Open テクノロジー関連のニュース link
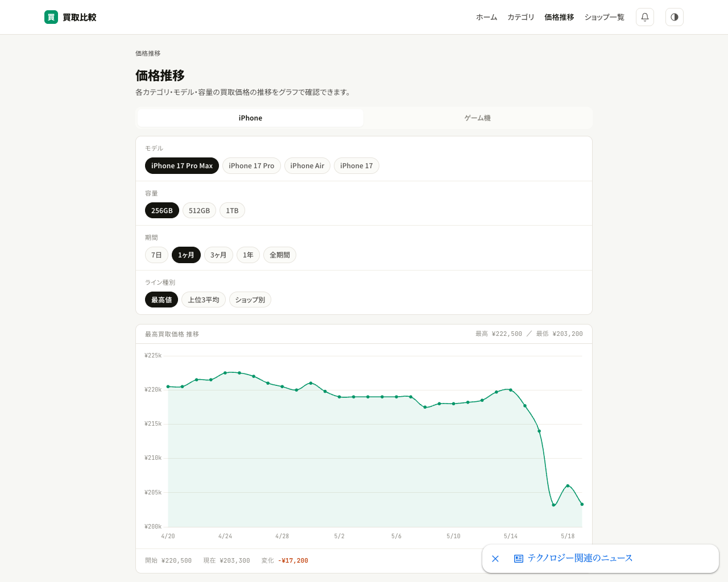Image resolution: width=728 pixels, height=582 pixels. click(x=580, y=558)
